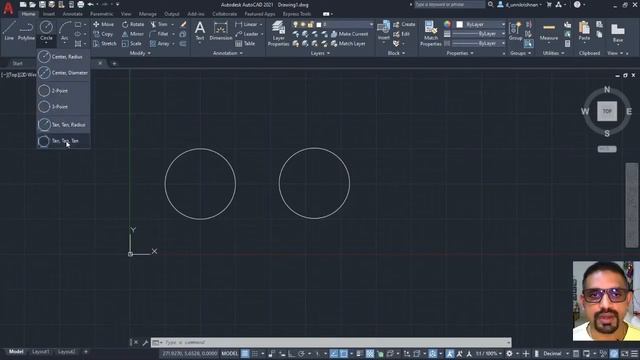This screenshot has width=640, height=360.
Task: Choose Center, Diameter circle option
Action: (63, 73)
